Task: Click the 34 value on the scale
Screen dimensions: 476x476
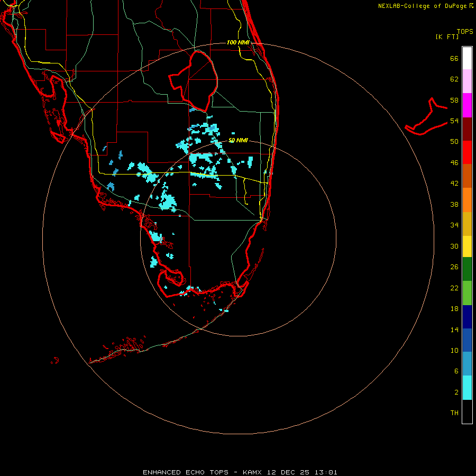Action: 454,225
